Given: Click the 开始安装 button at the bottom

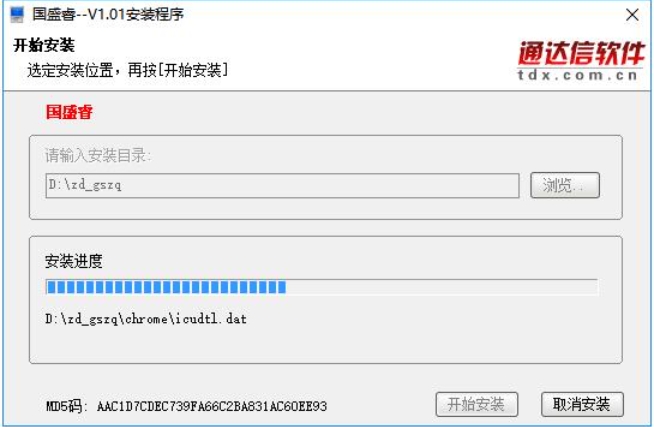Looking at the screenshot, I should click(477, 404).
